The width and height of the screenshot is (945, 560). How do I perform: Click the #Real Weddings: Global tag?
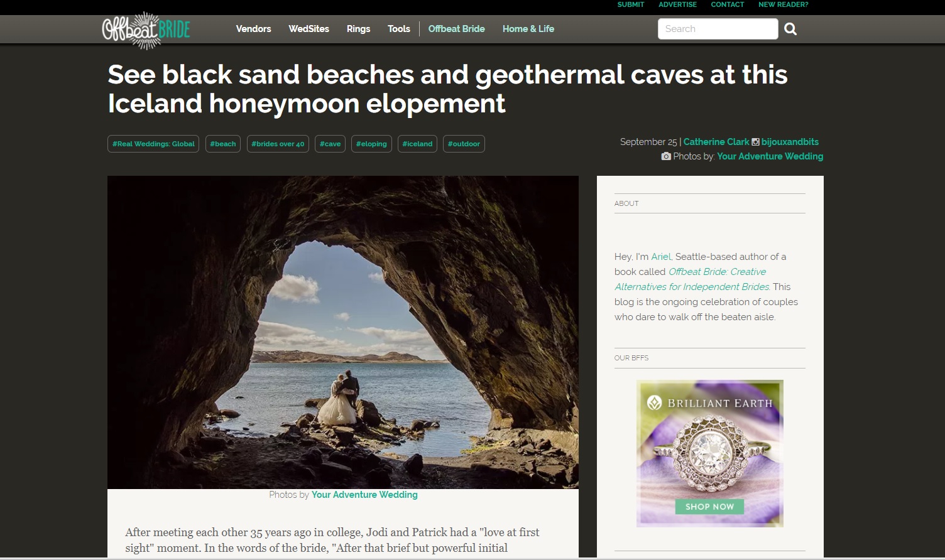coord(153,144)
